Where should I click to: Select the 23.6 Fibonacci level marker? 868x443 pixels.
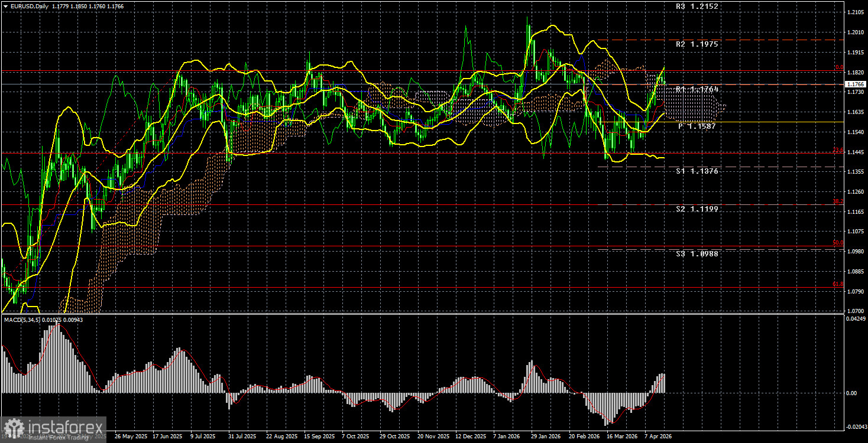[x=837, y=150]
